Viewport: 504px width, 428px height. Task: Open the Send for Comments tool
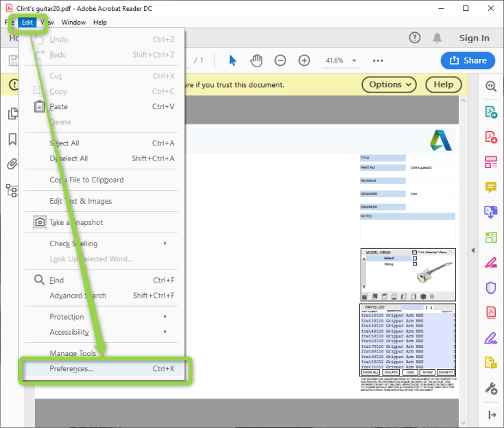tap(491, 363)
